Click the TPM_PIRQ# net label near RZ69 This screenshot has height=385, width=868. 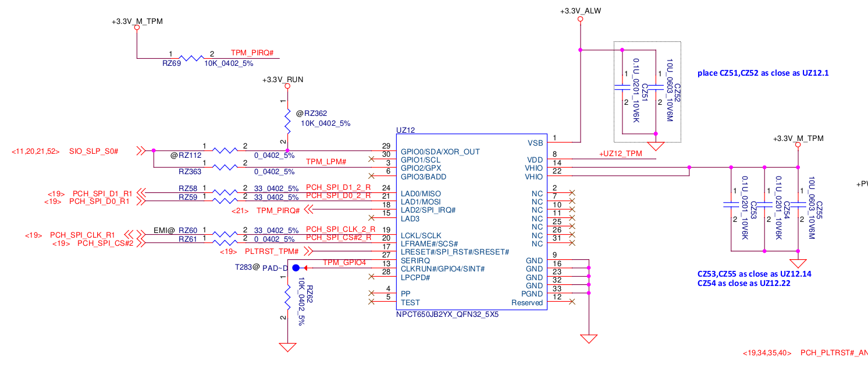[x=252, y=52]
